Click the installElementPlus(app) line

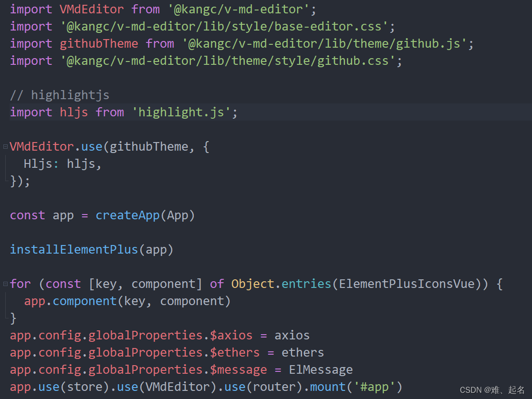click(x=91, y=249)
